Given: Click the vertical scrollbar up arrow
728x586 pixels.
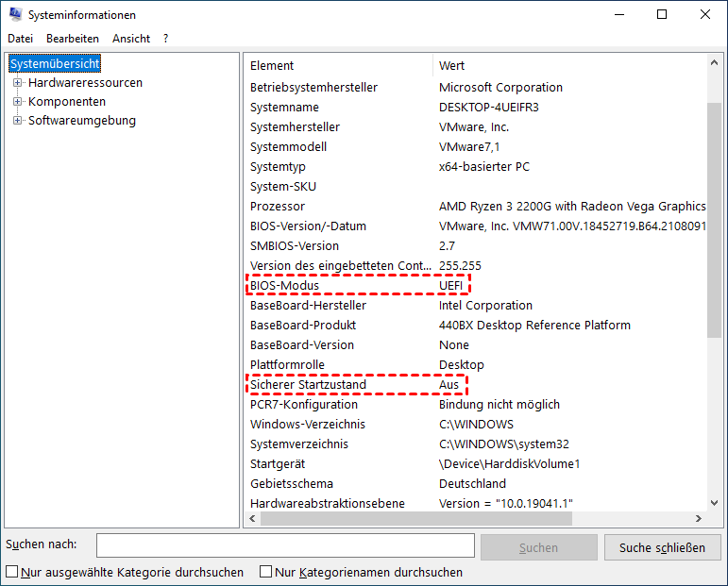Looking at the screenshot, I should (714, 62).
